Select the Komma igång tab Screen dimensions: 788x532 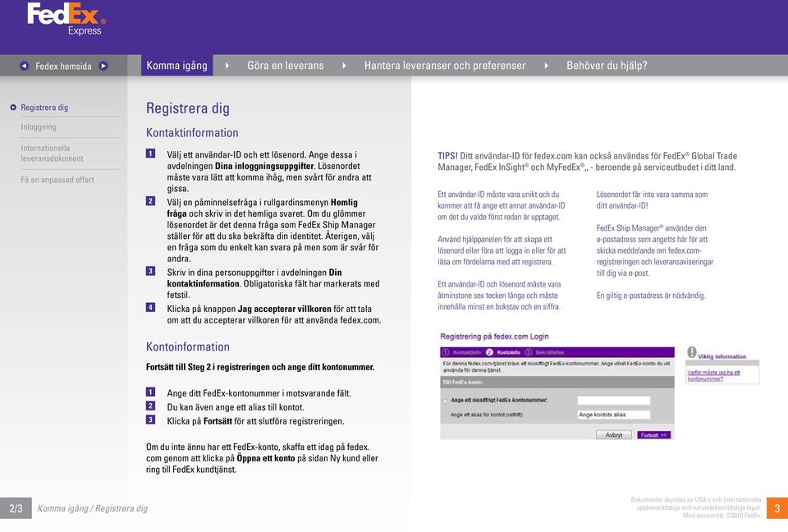tap(177, 66)
